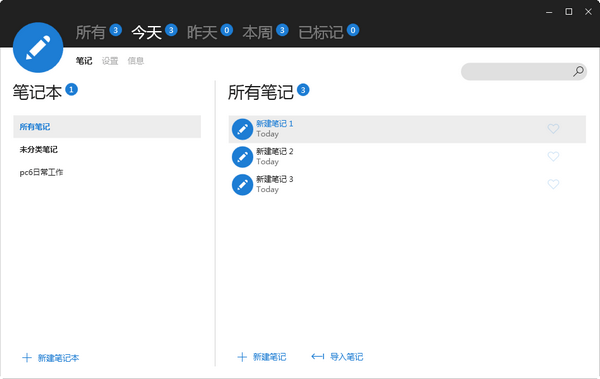Switch to the 今天 filter tab
This screenshot has width=600, height=379.
point(147,32)
